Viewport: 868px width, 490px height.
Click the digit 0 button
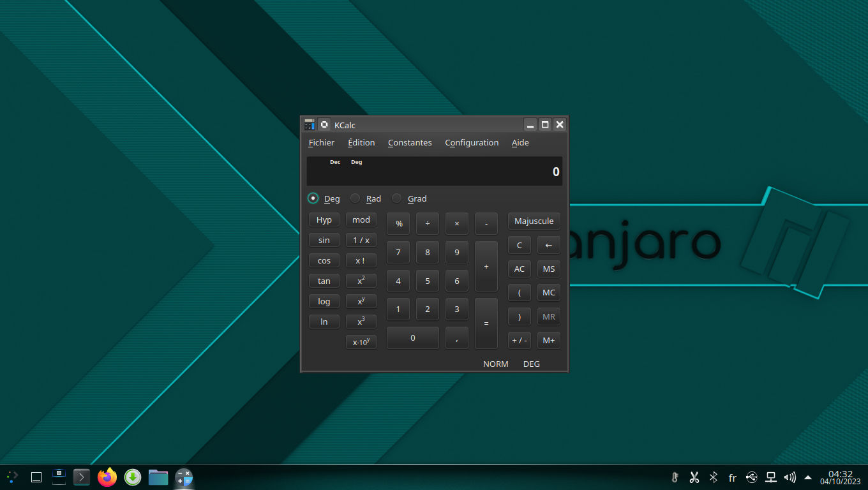point(413,338)
